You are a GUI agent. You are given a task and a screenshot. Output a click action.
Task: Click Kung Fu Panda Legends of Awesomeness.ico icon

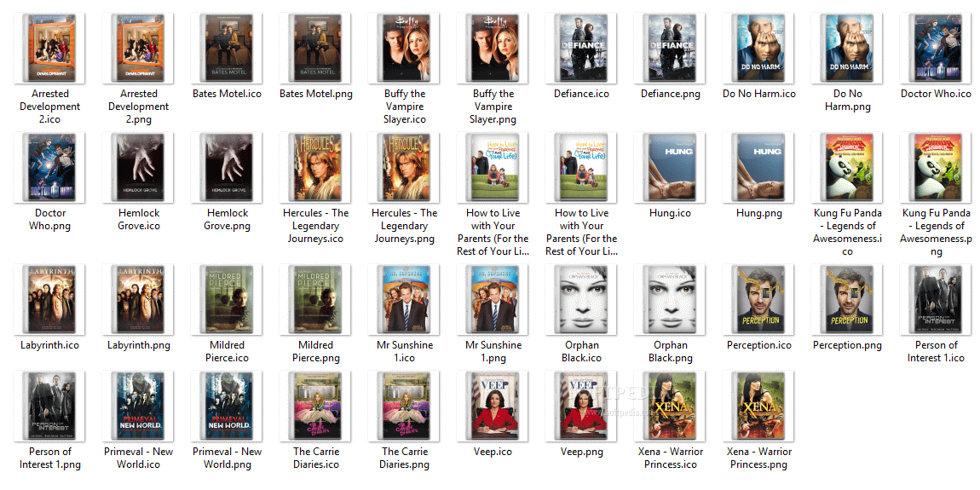coord(848,168)
